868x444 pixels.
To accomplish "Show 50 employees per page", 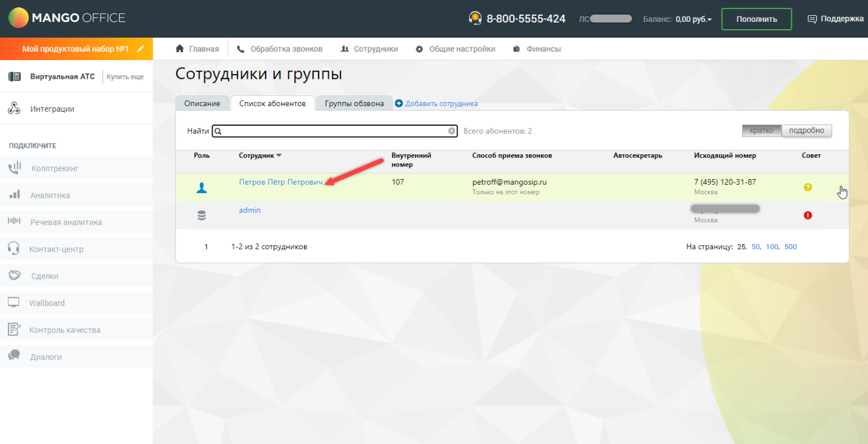I will pos(756,247).
